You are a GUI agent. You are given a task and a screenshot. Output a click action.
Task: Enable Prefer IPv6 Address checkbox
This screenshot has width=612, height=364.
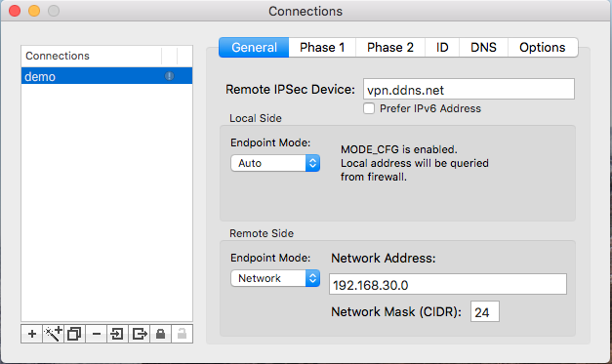pos(369,108)
